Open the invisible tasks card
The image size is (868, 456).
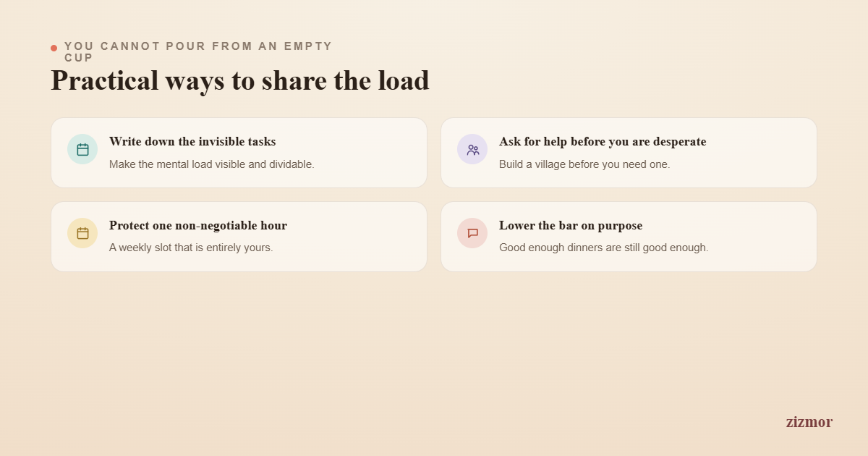[x=239, y=153]
